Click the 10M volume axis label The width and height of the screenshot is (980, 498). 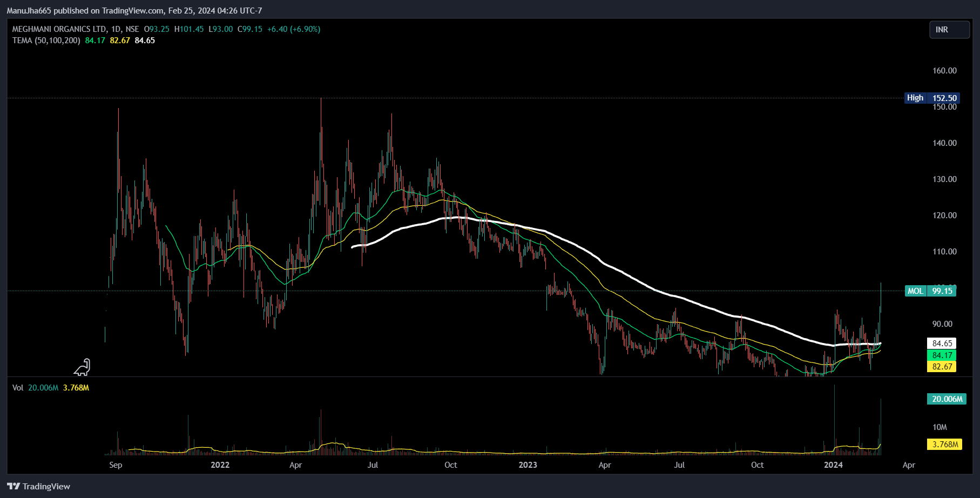click(940, 427)
